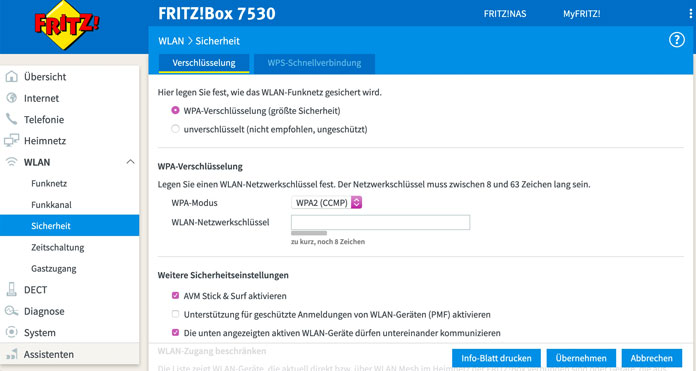
Task: Toggle AVM Stick & Surf aktivieren checkbox
Action: 175,296
